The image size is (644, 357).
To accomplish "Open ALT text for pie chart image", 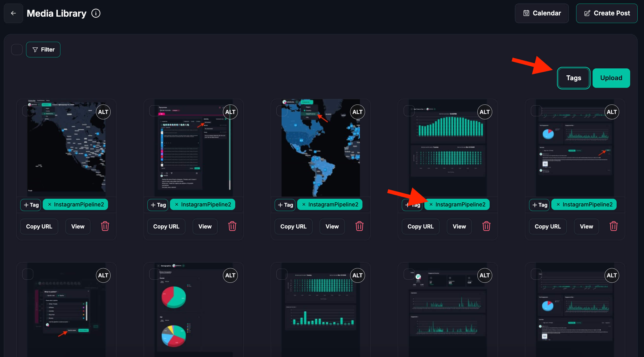I will click(x=230, y=275).
